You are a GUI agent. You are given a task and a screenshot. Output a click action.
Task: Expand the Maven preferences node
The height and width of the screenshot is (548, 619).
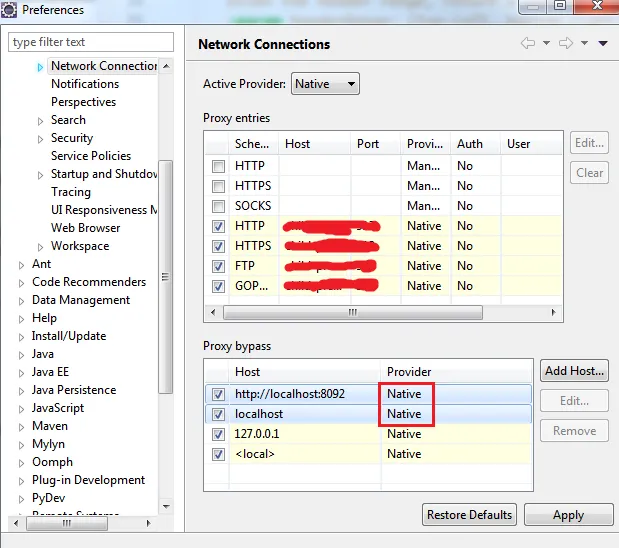21,427
